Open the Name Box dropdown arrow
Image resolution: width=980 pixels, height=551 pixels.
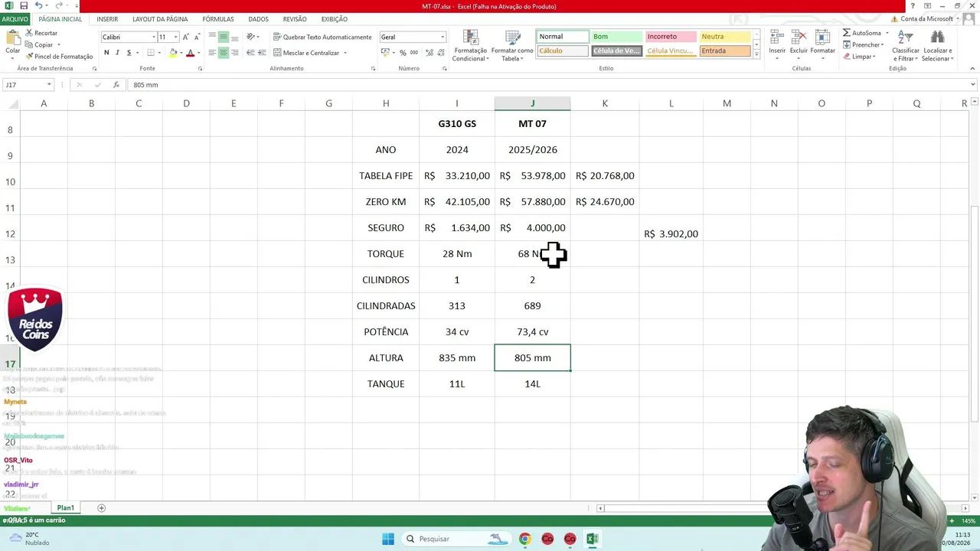[49, 85]
